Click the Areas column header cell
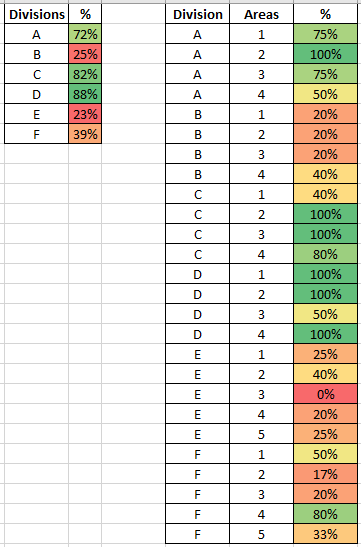The image size is (361, 547). (x=261, y=14)
